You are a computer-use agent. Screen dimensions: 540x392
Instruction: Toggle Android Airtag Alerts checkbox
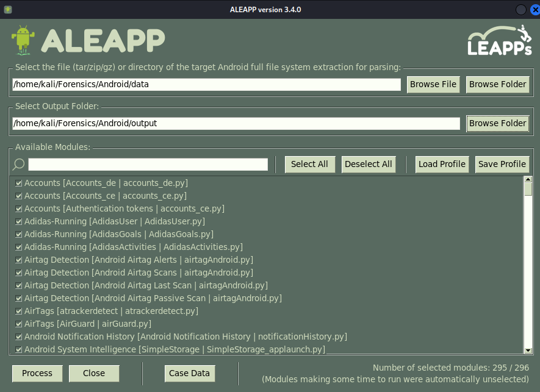[x=18, y=260]
